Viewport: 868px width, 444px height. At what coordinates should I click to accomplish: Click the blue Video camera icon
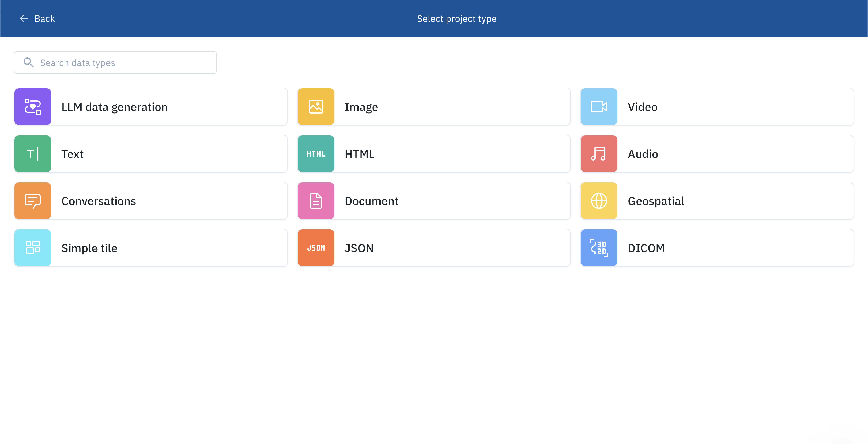point(599,107)
